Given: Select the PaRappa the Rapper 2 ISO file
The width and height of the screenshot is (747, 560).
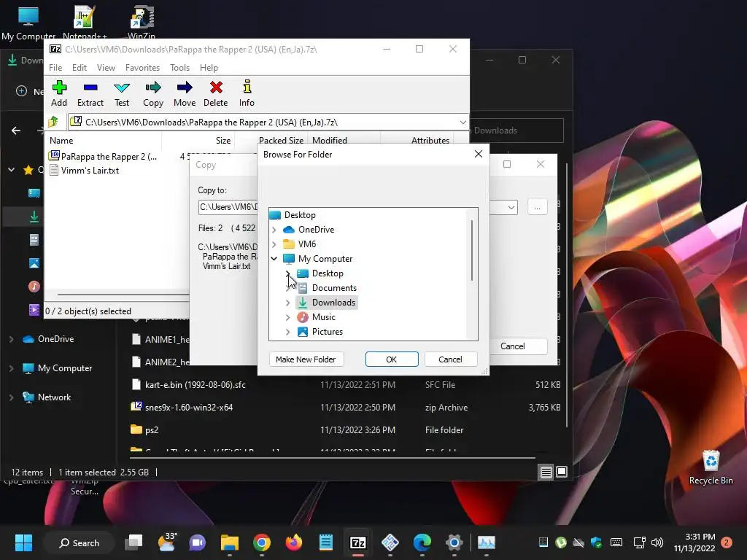Looking at the screenshot, I should pos(104,156).
